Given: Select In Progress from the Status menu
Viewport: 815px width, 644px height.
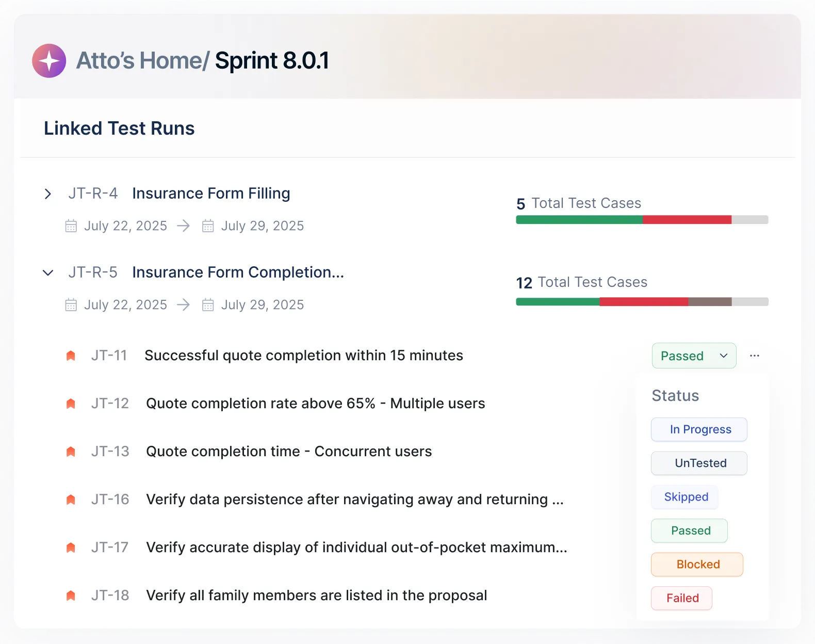Looking at the screenshot, I should point(699,429).
